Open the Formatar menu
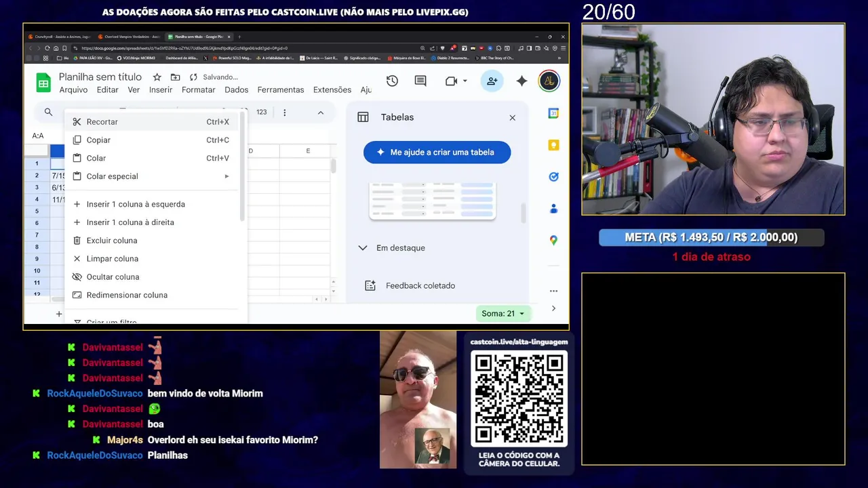 (x=198, y=90)
